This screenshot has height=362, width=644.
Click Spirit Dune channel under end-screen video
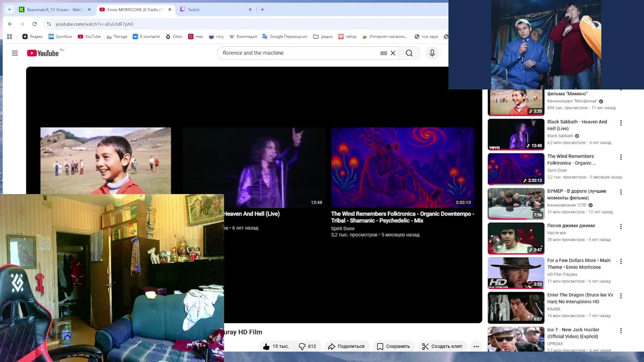[343, 228]
